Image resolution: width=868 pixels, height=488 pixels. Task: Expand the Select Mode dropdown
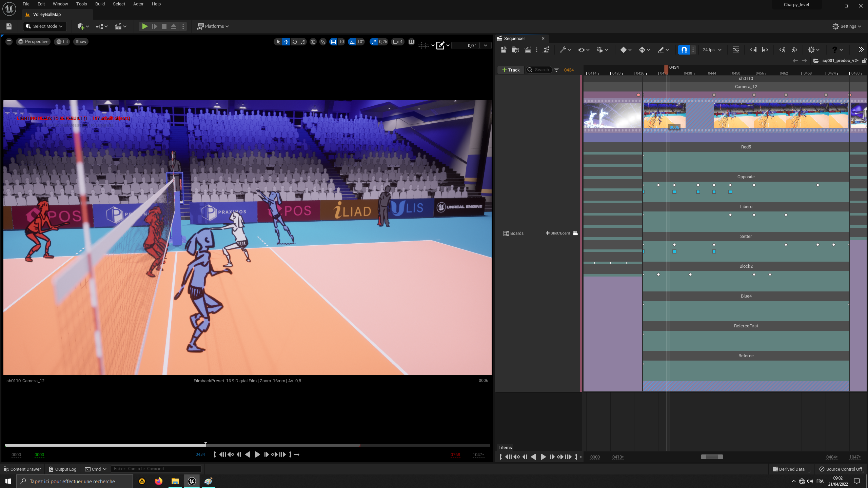[45, 26]
